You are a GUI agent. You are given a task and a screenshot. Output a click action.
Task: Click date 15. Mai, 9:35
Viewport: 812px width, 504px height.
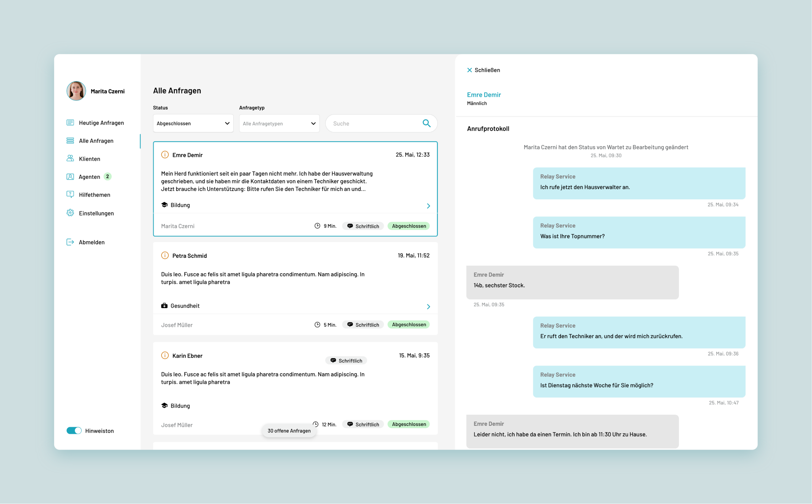click(414, 355)
